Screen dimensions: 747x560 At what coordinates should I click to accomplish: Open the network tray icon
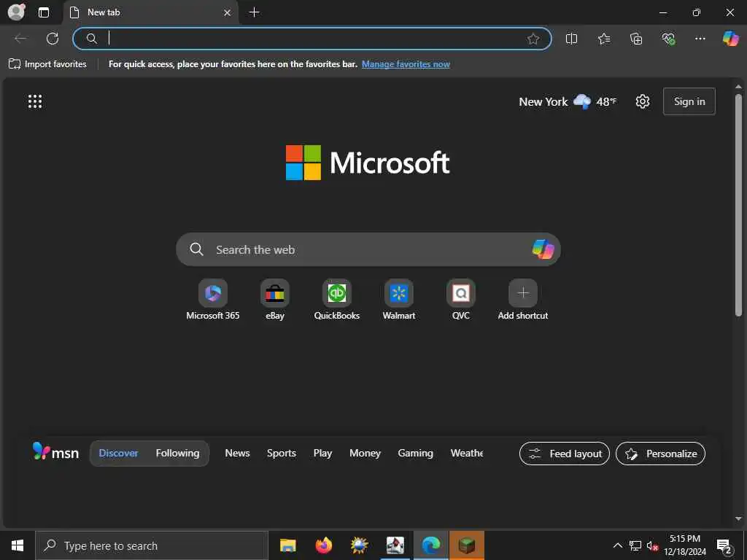point(635,545)
